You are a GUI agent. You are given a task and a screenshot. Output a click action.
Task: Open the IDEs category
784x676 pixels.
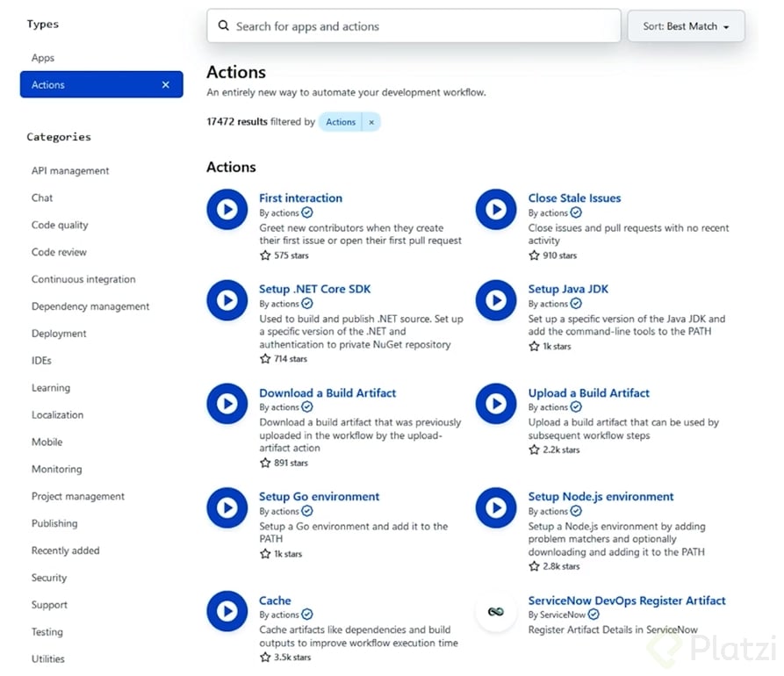click(x=41, y=361)
